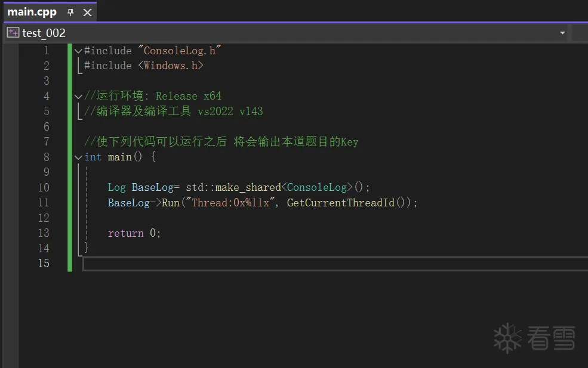This screenshot has width=588, height=368.
Task: Click the main function name
Action: (x=119, y=157)
